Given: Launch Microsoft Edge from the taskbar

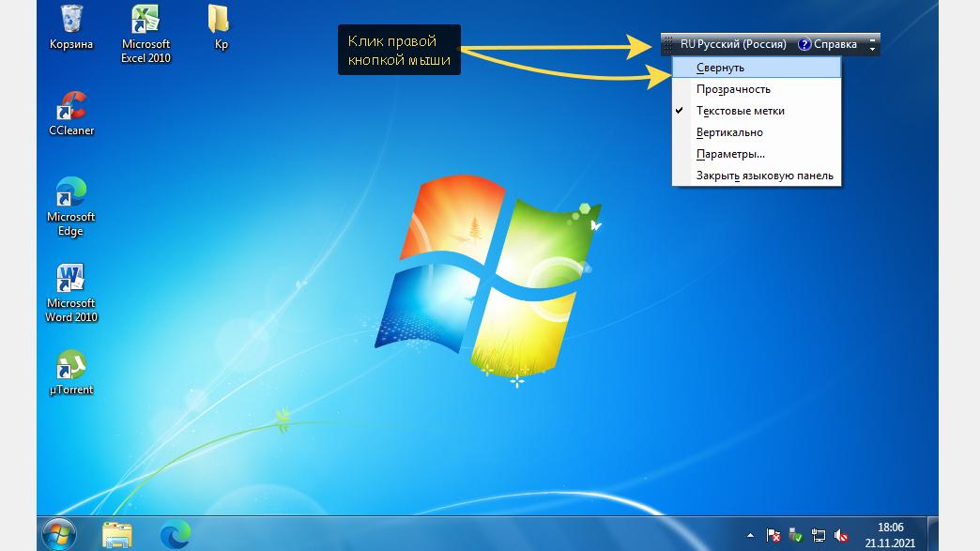Looking at the screenshot, I should (175, 535).
